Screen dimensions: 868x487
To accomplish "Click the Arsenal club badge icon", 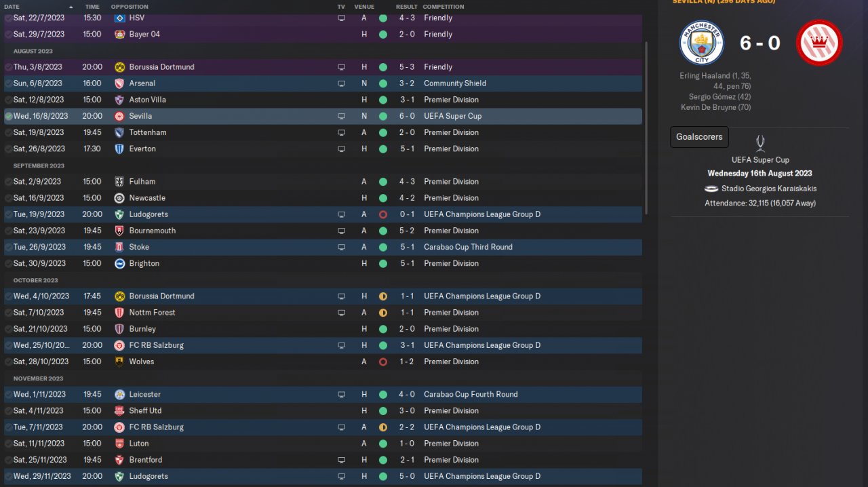I will (x=119, y=83).
